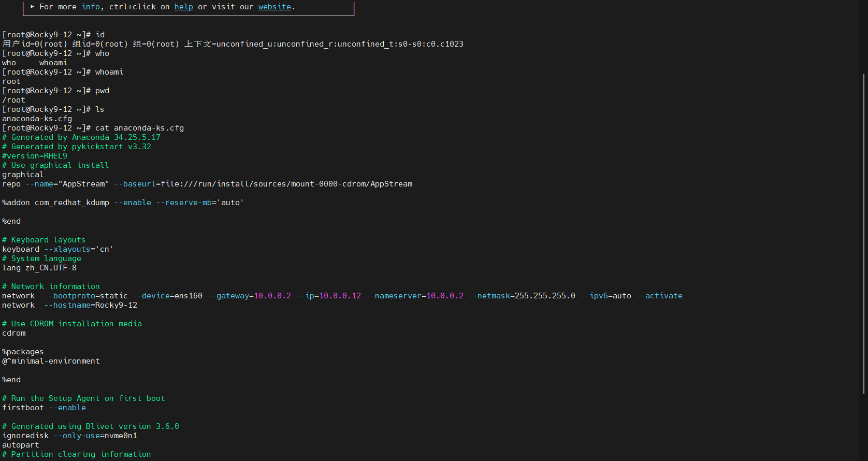Click the '--activate' option at line end
868x461 pixels.
659,296
